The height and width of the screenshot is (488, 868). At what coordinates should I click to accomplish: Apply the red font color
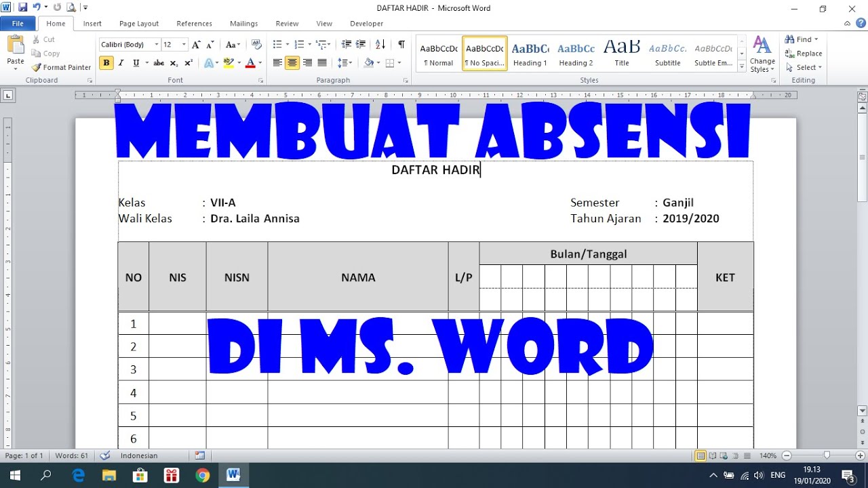point(250,63)
